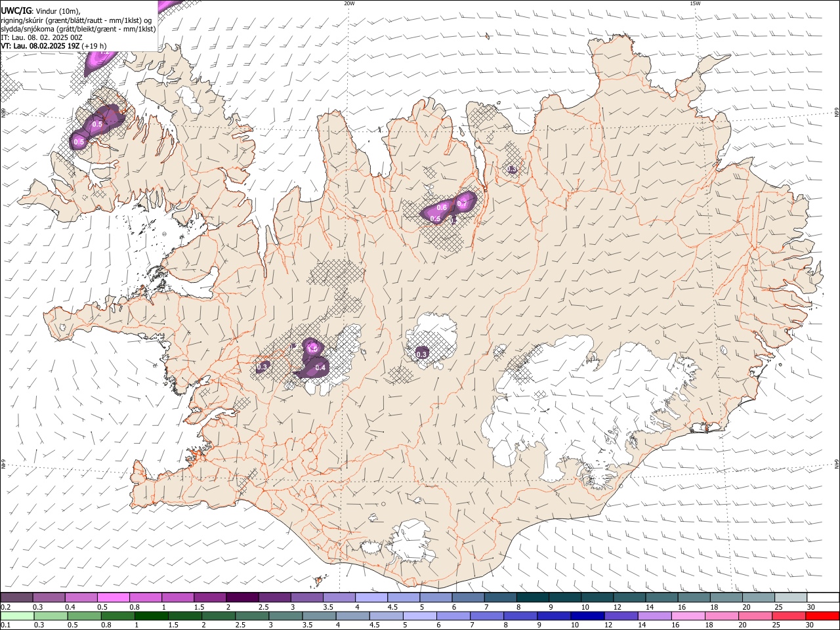Pick the pink lower swatch between 18 and 20

click(x=721, y=616)
